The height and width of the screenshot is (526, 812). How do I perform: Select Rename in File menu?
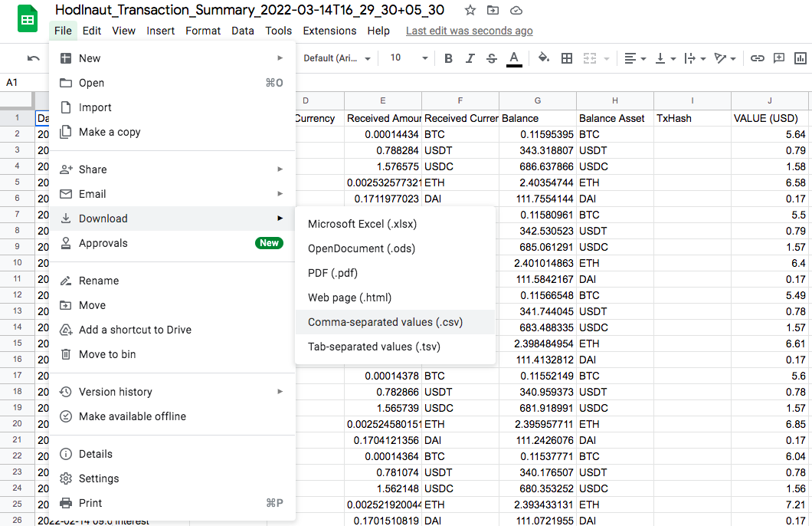point(172,281)
